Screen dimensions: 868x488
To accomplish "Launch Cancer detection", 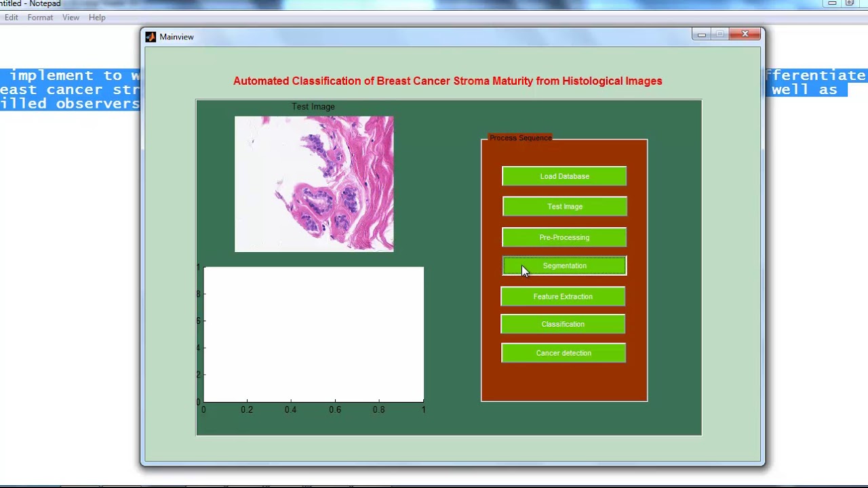I will click(x=564, y=353).
